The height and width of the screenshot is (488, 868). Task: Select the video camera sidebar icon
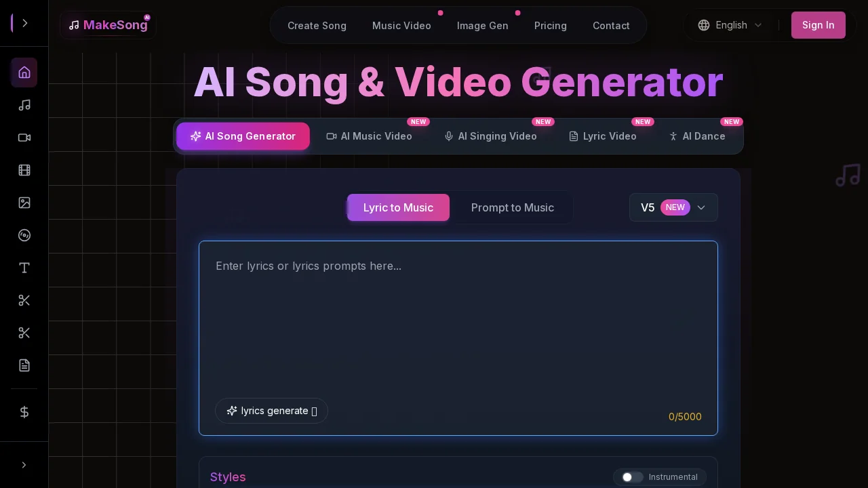tap(24, 138)
